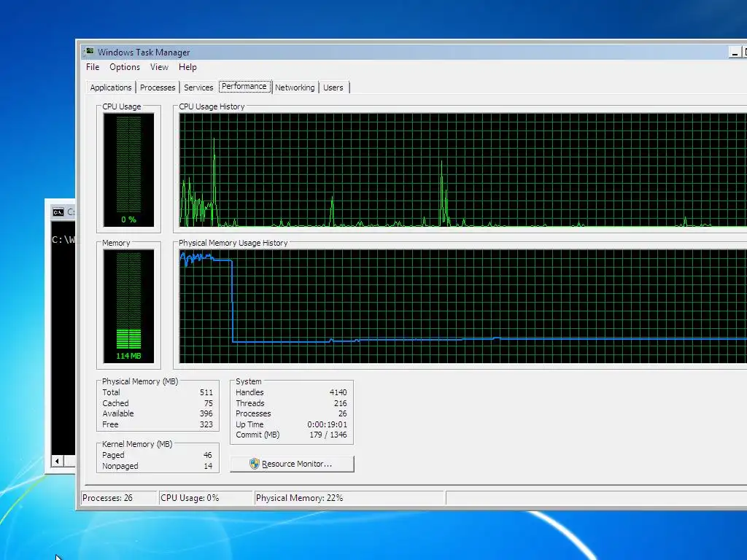
Task: Switch to the Services tab
Action: (x=198, y=87)
